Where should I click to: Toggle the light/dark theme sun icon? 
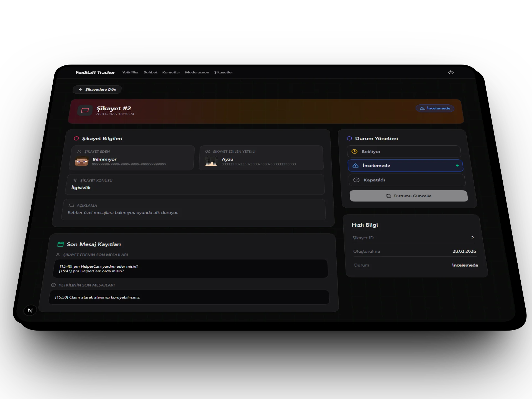[x=451, y=72]
